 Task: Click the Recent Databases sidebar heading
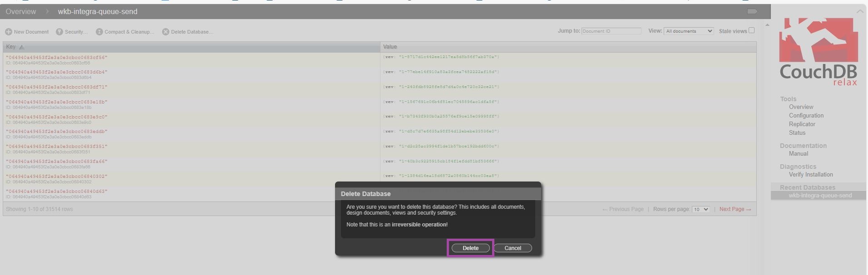coord(808,187)
